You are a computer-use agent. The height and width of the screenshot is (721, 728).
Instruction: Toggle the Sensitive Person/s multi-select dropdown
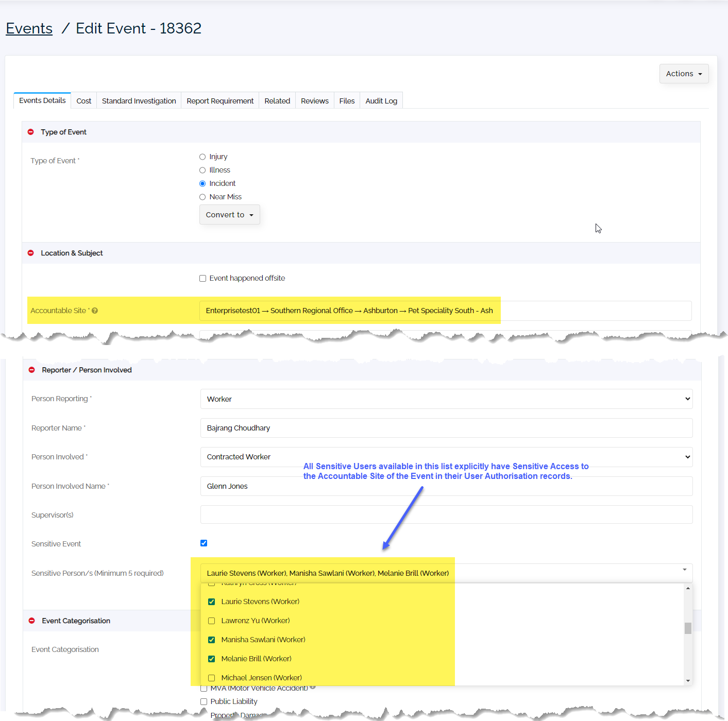(447, 573)
